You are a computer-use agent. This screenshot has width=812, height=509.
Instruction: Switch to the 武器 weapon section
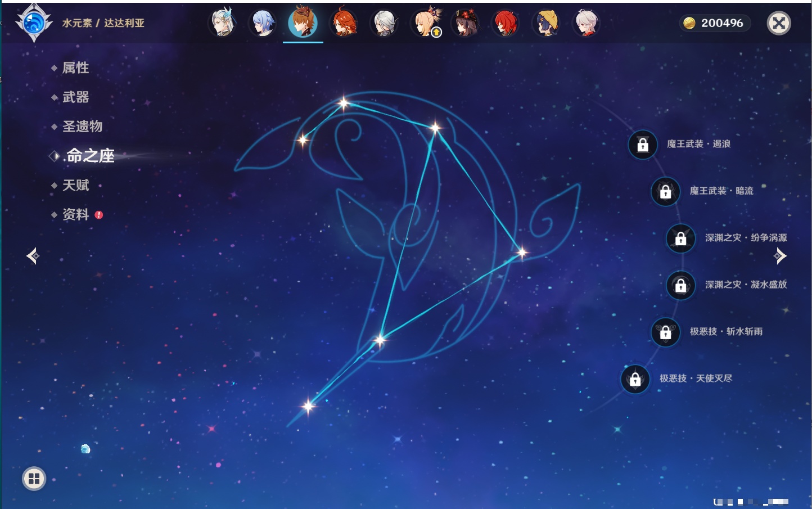(x=75, y=97)
